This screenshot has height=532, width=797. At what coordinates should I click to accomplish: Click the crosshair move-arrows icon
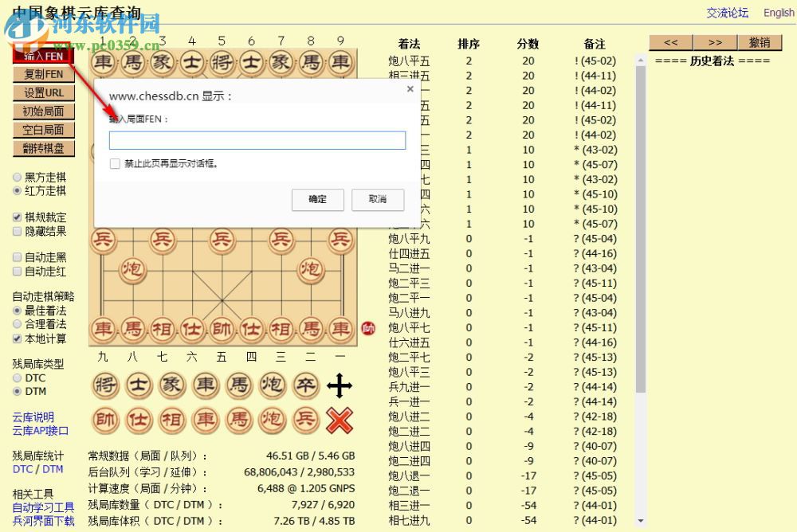[x=340, y=385]
